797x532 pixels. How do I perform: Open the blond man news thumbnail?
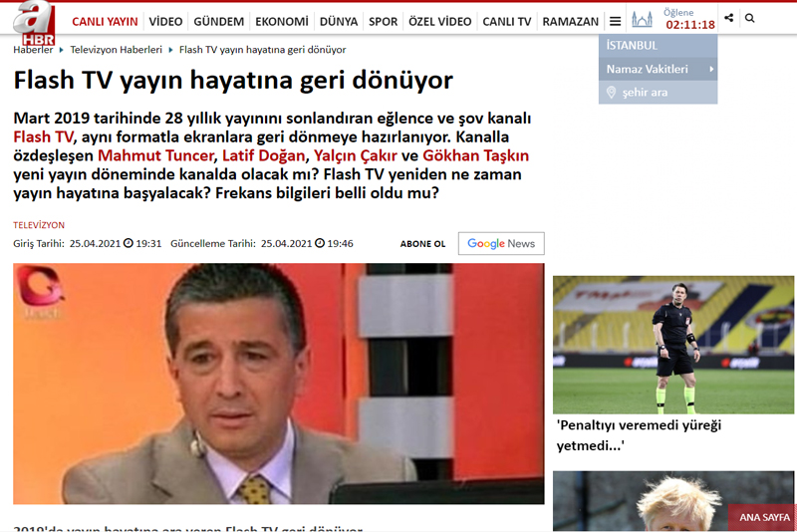(673, 501)
